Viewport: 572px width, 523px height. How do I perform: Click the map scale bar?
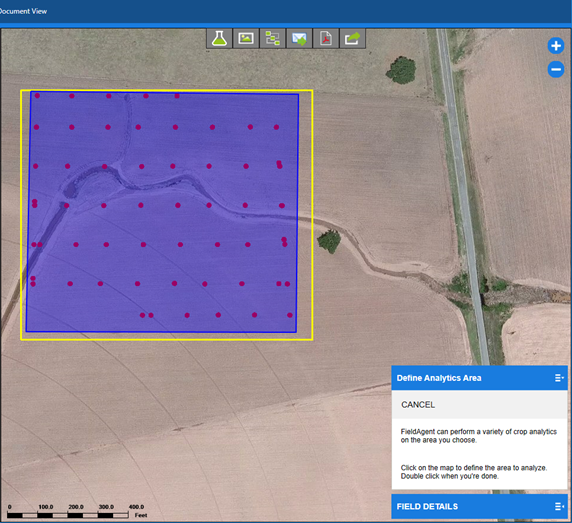coord(68,515)
